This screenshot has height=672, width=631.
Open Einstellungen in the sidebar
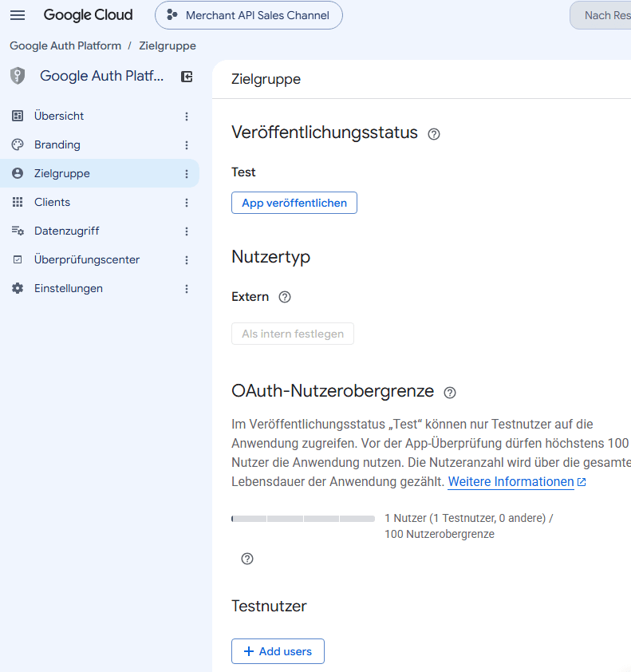tap(69, 288)
